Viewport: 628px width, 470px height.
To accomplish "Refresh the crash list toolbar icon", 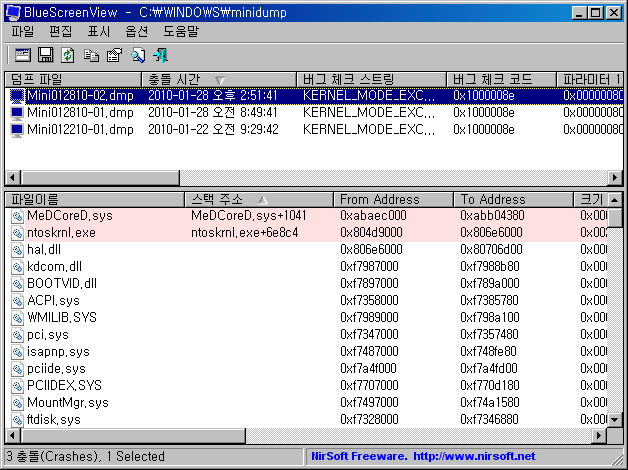I will [68, 55].
